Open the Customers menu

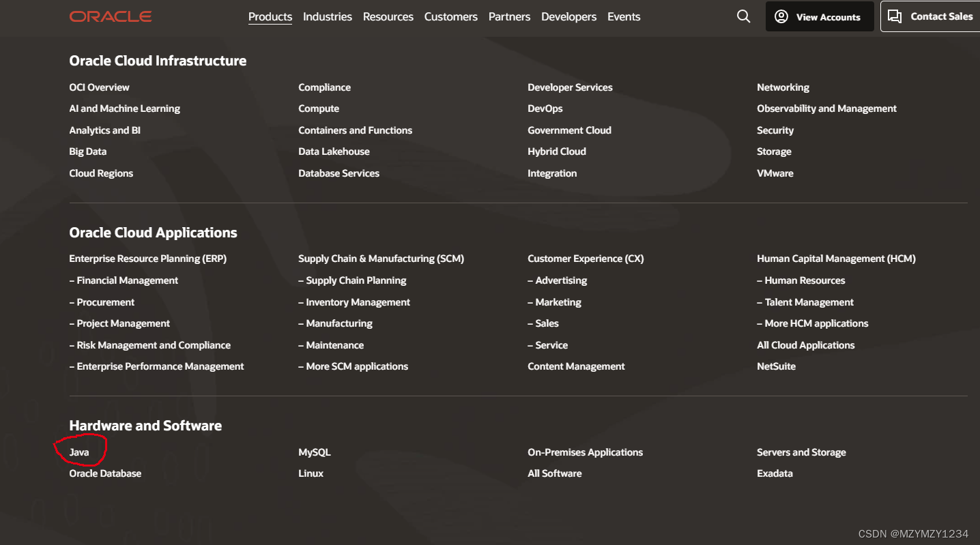[x=451, y=16]
